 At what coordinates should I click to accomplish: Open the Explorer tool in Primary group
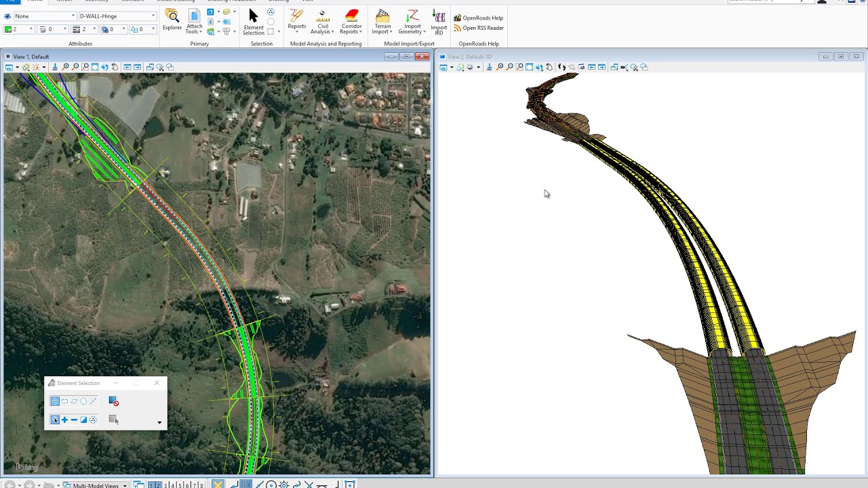172,19
